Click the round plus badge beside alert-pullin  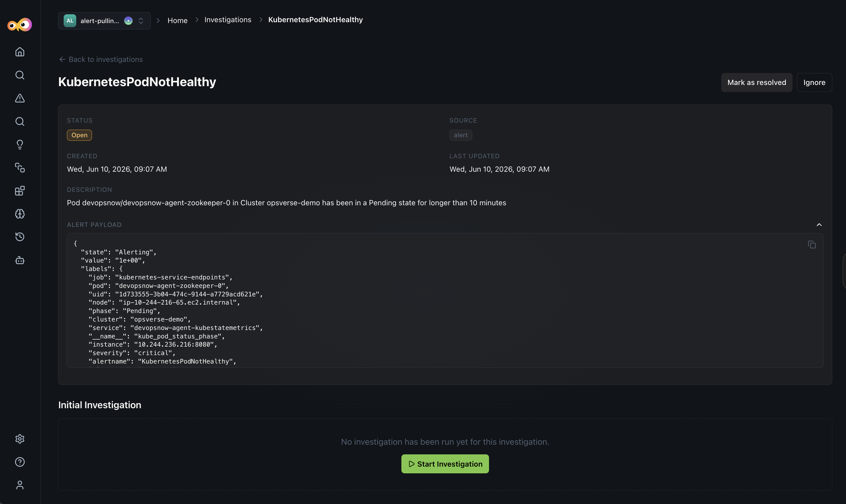[128, 21]
